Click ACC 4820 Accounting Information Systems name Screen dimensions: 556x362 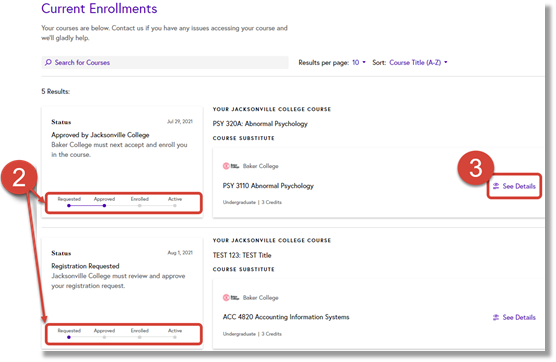pos(286,317)
